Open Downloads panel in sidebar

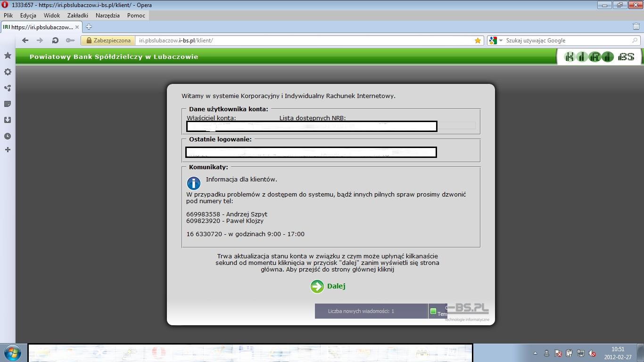tap(8, 120)
